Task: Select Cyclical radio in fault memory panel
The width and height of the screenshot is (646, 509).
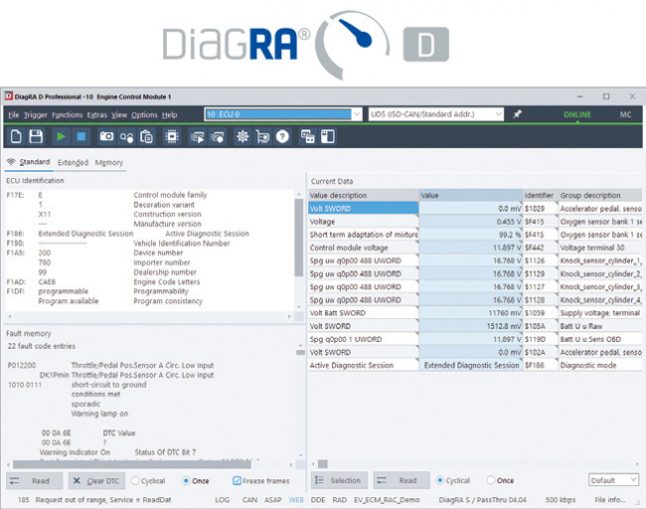Action: pyautogui.click(x=135, y=480)
